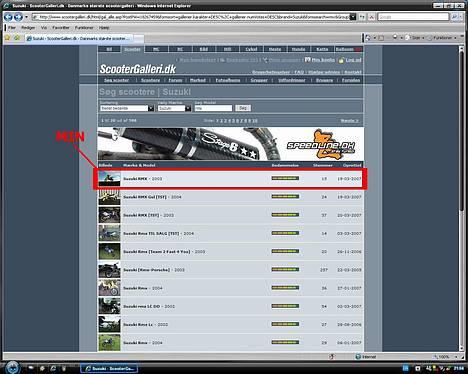Click the Favorites star icon

tap(7, 38)
